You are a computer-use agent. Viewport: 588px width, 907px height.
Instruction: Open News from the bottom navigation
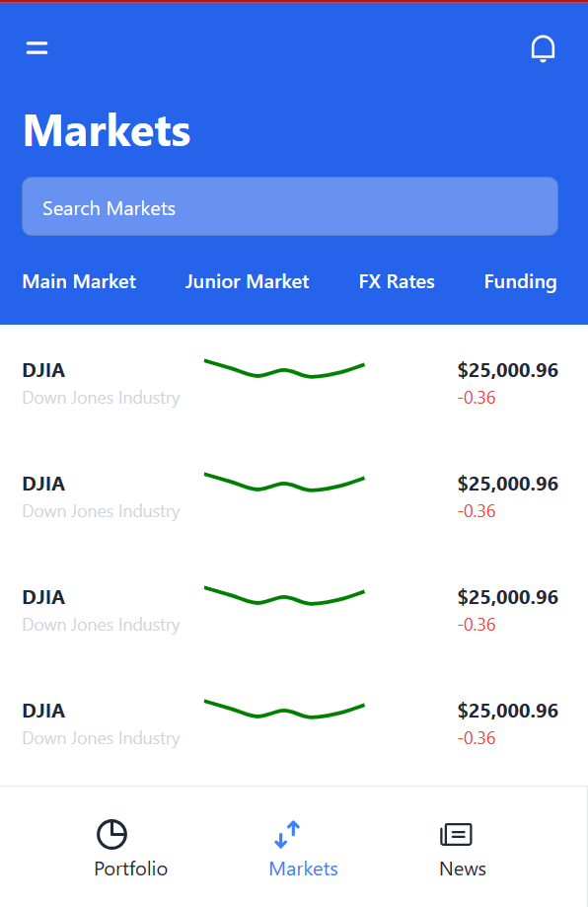(x=462, y=869)
